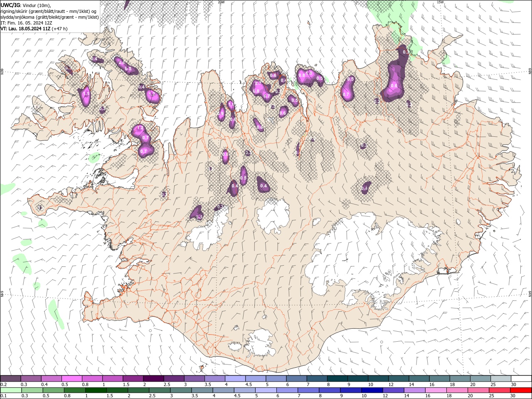Select the 'rigning/skúrir (grænt/blátt/rautt - mm/1klst) og' line
The height and width of the screenshot is (399, 532).
tap(49, 11)
